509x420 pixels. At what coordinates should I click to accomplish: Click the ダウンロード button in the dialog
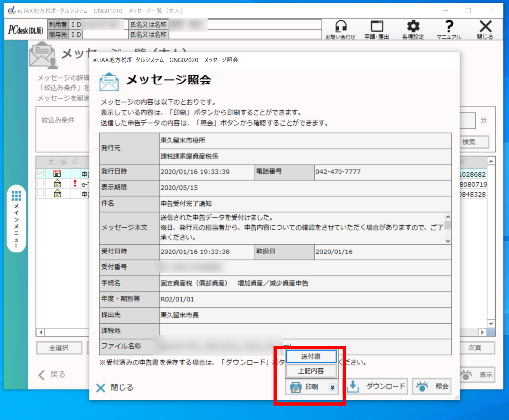(376, 386)
